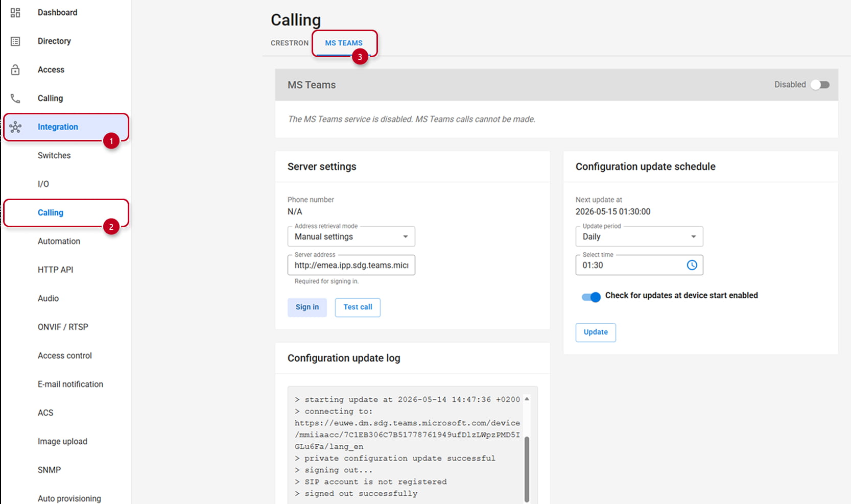Open Directory menu item
This screenshot has width=851, height=504.
click(54, 41)
